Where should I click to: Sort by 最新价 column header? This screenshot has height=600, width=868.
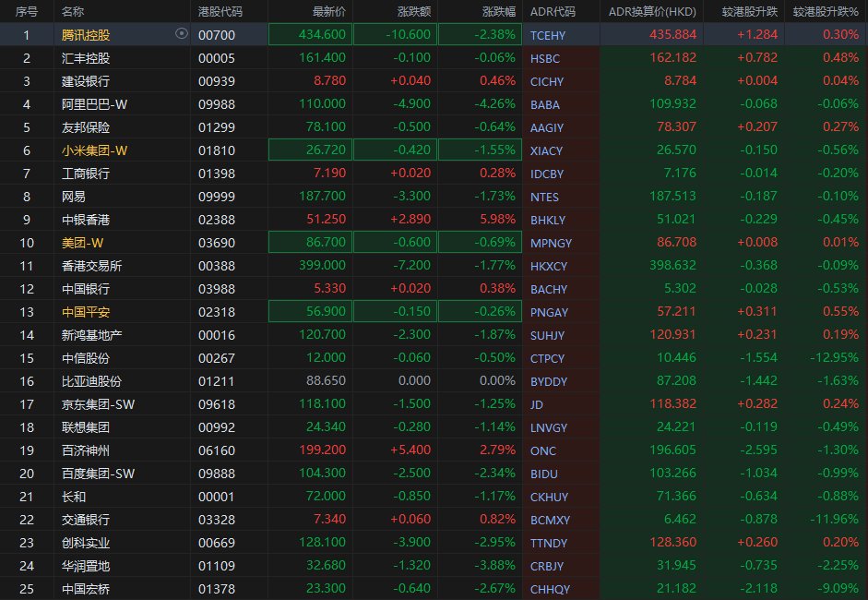pos(328,12)
